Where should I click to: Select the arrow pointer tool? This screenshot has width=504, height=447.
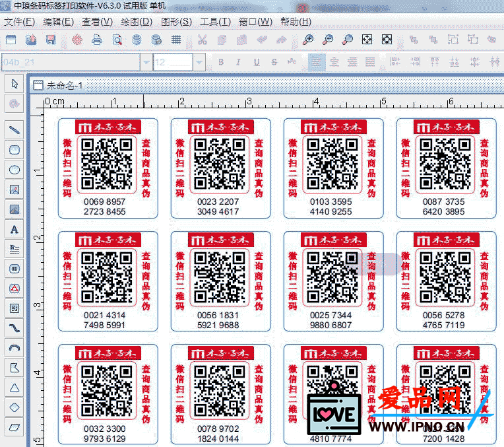tap(15, 84)
